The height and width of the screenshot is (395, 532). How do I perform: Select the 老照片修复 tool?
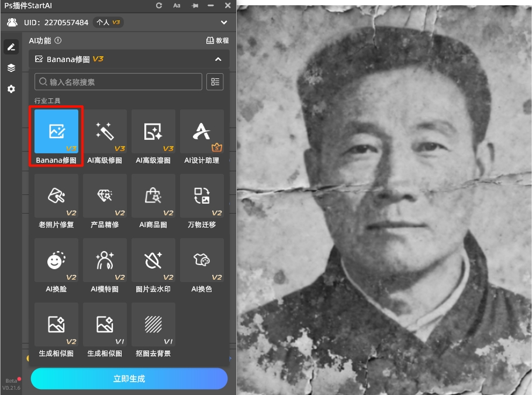click(56, 201)
